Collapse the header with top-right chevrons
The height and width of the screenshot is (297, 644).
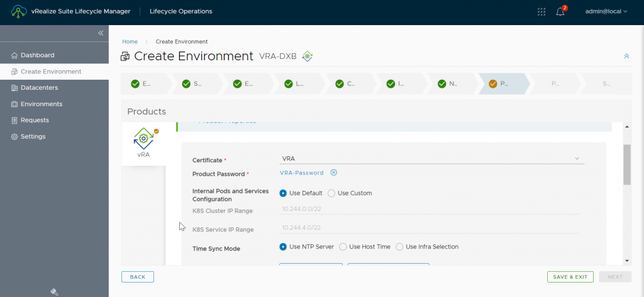pyautogui.click(x=627, y=57)
